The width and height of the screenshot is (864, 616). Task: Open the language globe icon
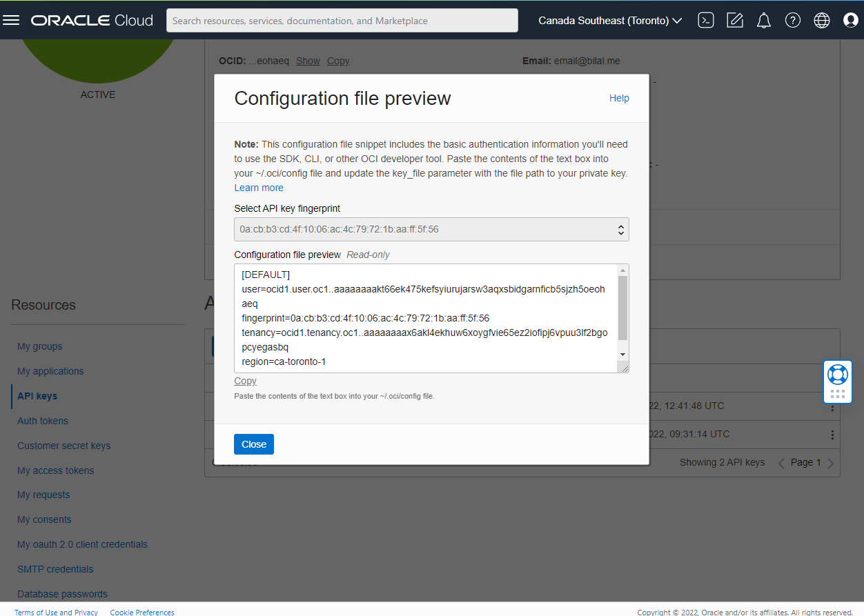[822, 20]
